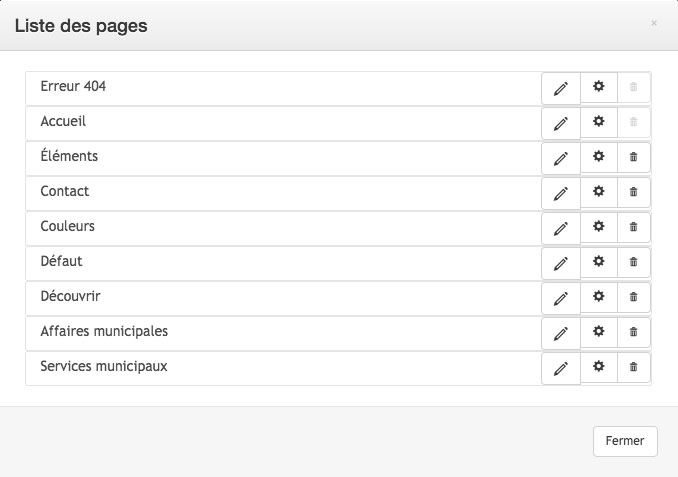Edit the Découvrir page using pencil icon
Image resolution: width=678 pixels, height=477 pixels.
(561, 299)
